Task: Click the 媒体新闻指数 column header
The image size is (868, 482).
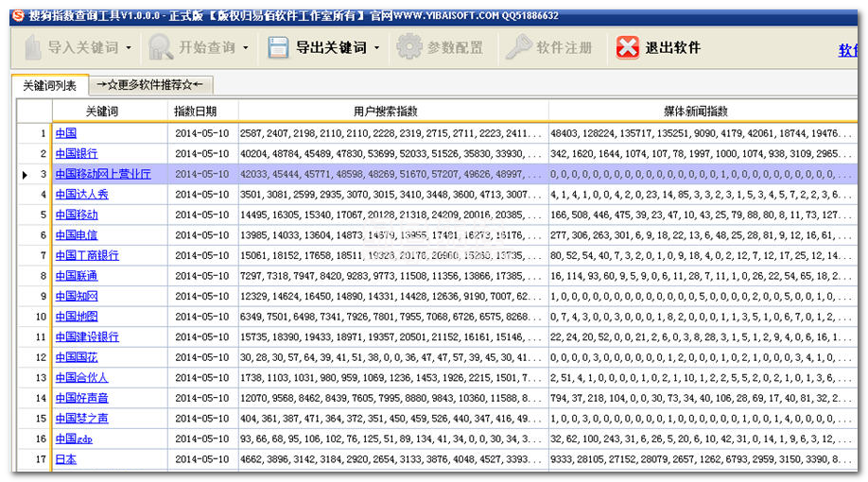Action: [703, 112]
